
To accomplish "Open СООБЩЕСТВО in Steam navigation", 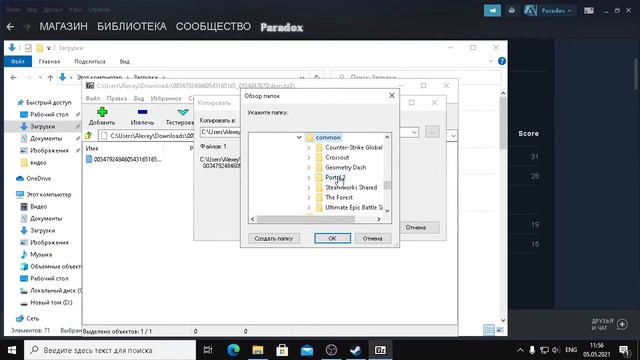I will pyautogui.click(x=213, y=27).
